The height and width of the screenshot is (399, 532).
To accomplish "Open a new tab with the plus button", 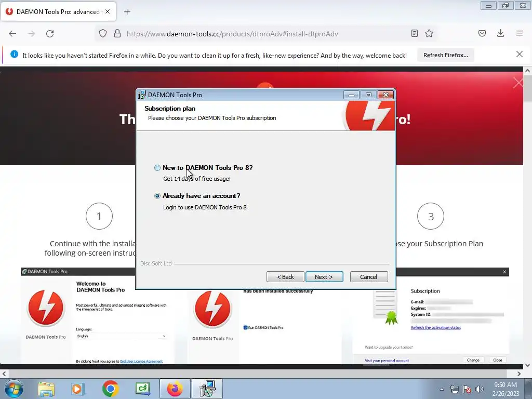I will 127,12.
